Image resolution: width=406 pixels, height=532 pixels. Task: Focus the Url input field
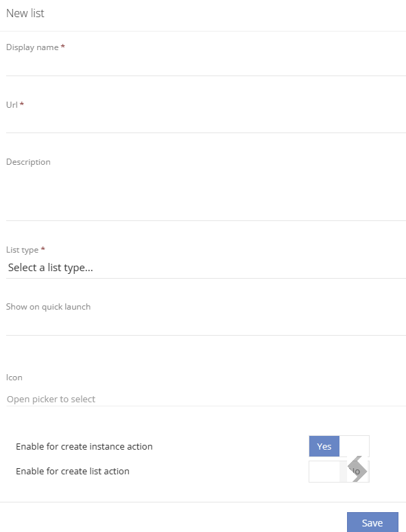206,122
